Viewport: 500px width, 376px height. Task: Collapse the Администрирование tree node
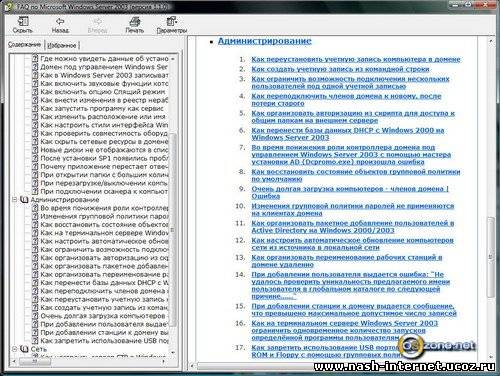(14, 200)
